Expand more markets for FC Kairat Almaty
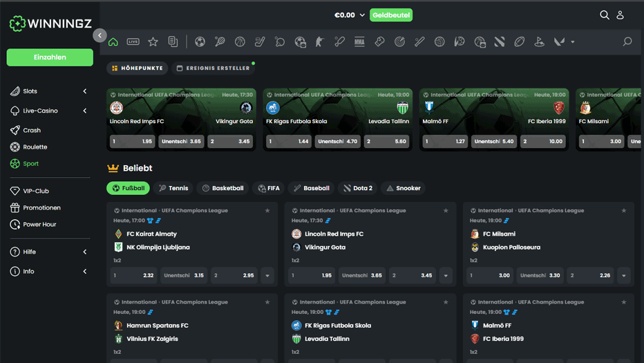644x363 pixels. click(267, 275)
